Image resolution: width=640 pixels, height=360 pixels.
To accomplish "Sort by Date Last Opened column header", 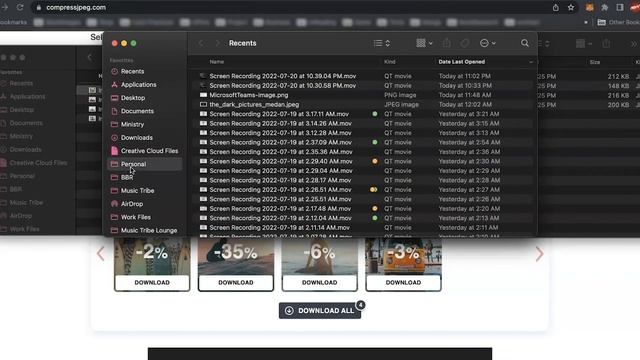I will pyautogui.click(x=462, y=62).
